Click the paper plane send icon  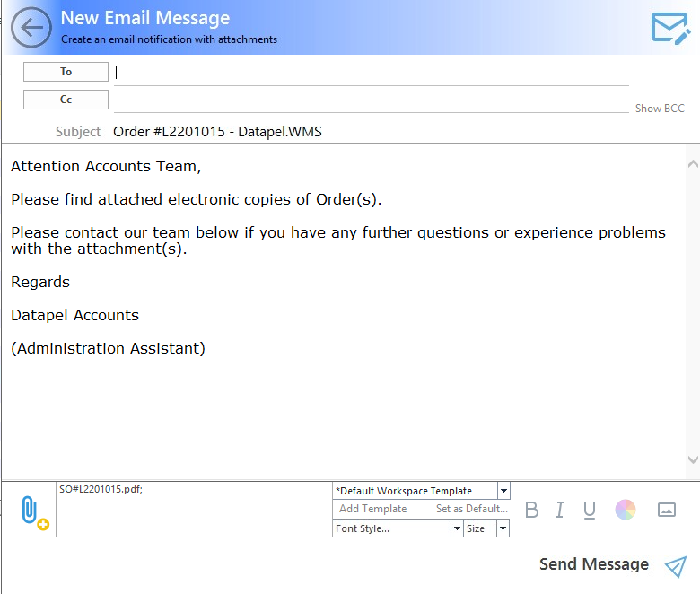pyautogui.click(x=676, y=566)
